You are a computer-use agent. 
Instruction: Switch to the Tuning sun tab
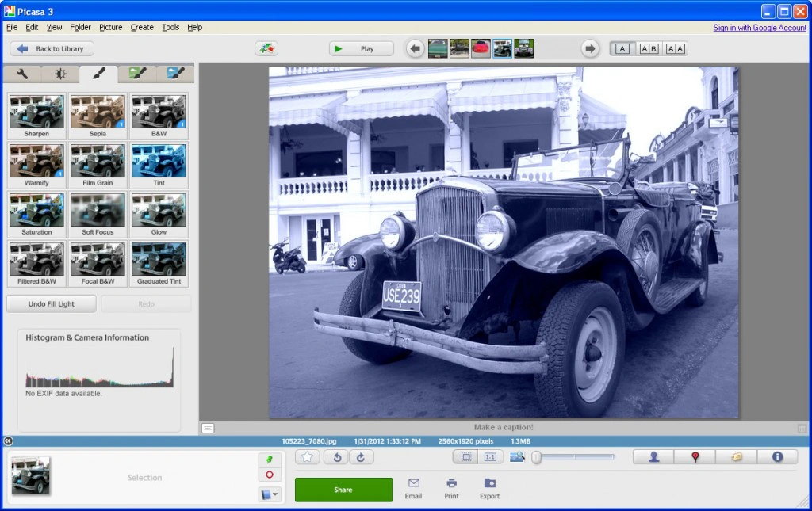[60, 74]
